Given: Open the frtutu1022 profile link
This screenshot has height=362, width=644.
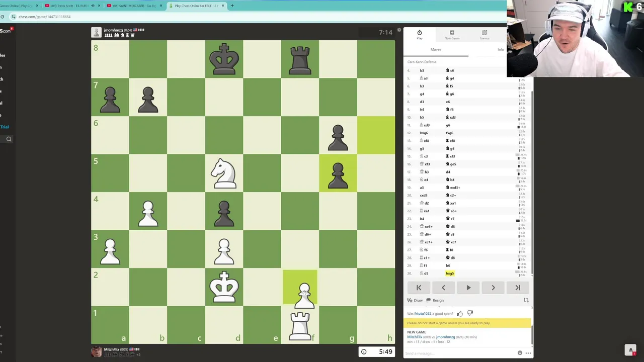Looking at the screenshot, I should pyautogui.click(x=423, y=313).
